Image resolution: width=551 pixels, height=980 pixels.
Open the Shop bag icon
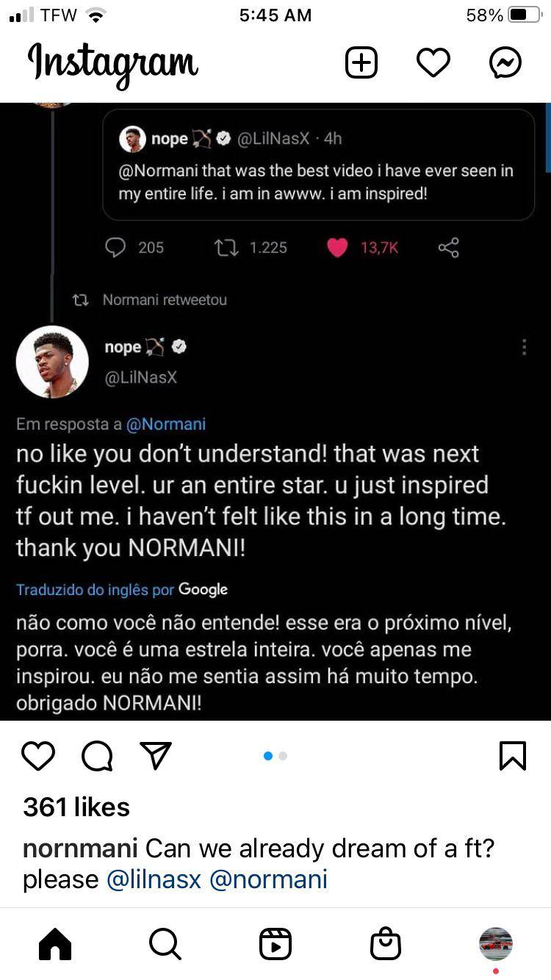click(x=386, y=944)
